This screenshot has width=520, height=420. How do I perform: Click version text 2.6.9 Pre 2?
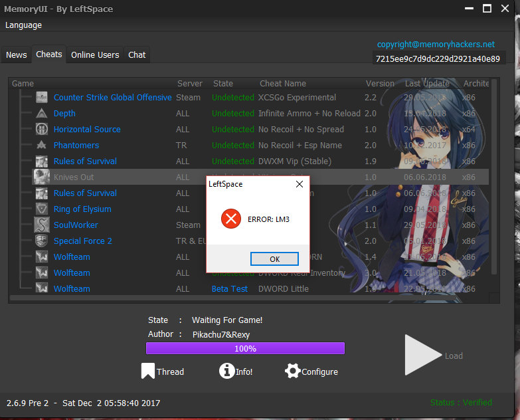coord(27,403)
